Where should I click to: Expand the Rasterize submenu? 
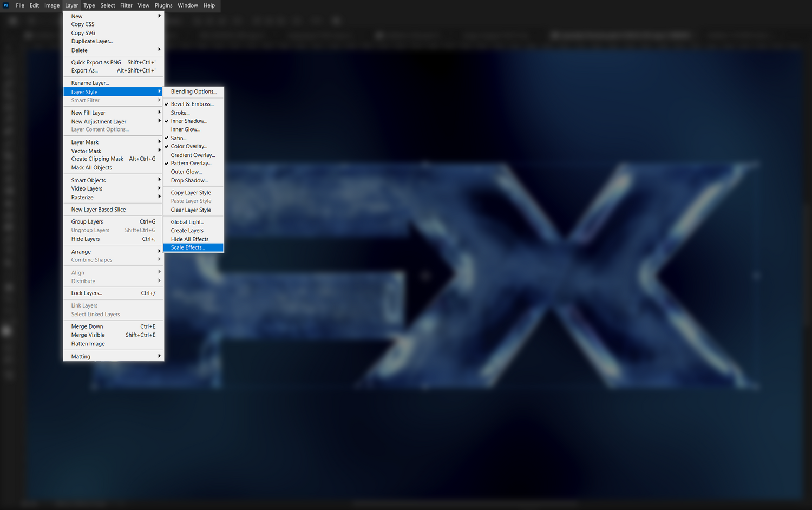point(113,198)
